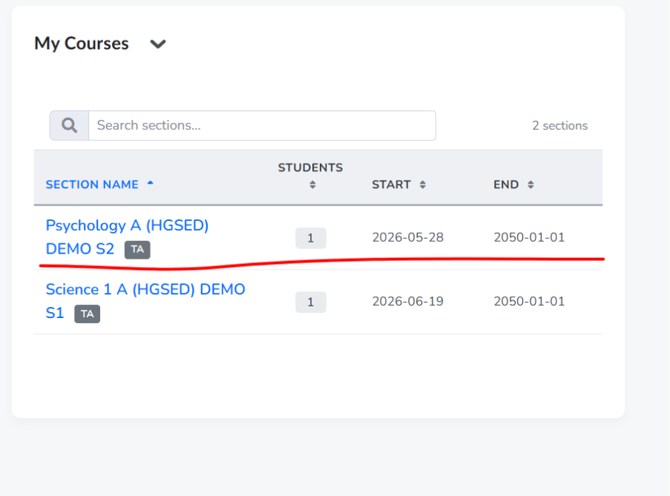Sort by the STUDENTS column header
670x496 pixels.
coord(311,167)
